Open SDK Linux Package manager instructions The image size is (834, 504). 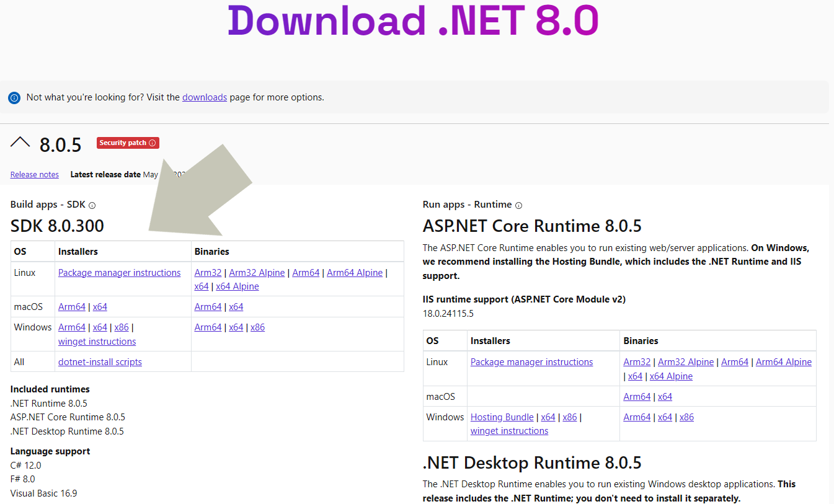[120, 273]
